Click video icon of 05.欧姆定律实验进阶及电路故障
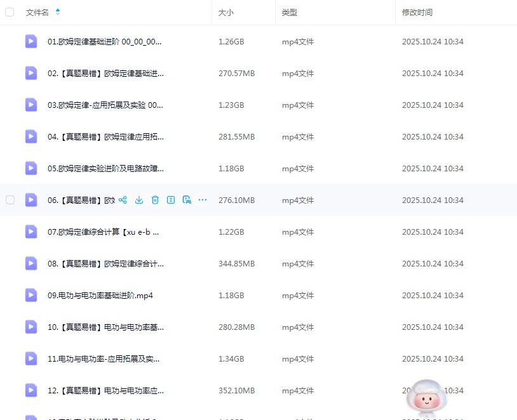The height and width of the screenshot is (420, 517). pos(31,168)
